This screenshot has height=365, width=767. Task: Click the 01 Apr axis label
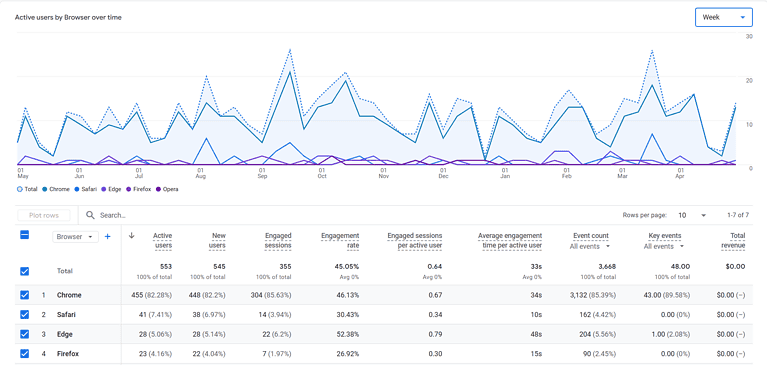[680, 173]
